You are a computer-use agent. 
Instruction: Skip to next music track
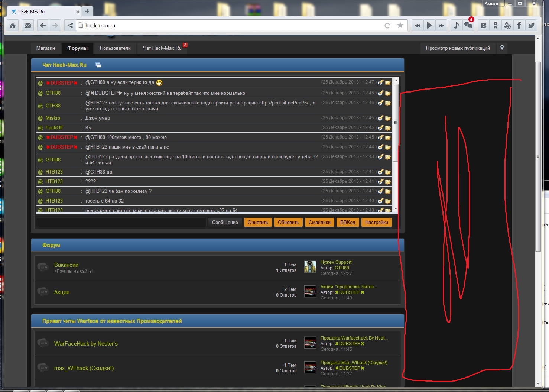tap(441, 25)
